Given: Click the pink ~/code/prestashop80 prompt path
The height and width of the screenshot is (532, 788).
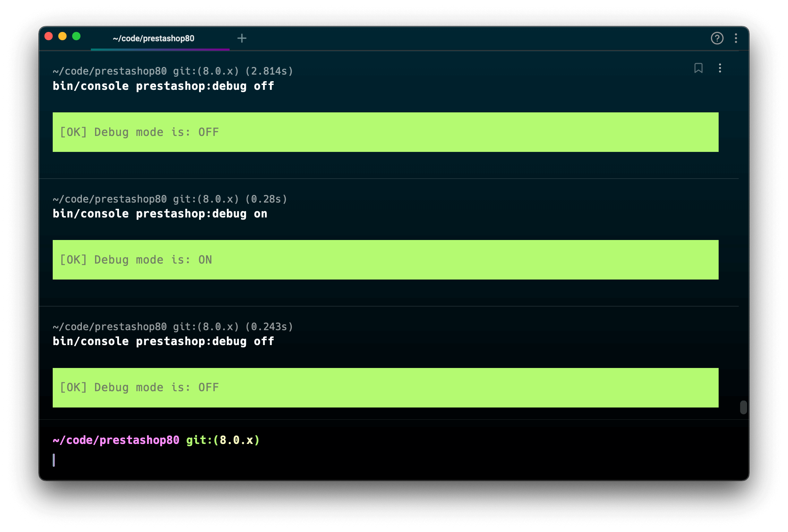Looking at the screenshot, I should 116,440.
